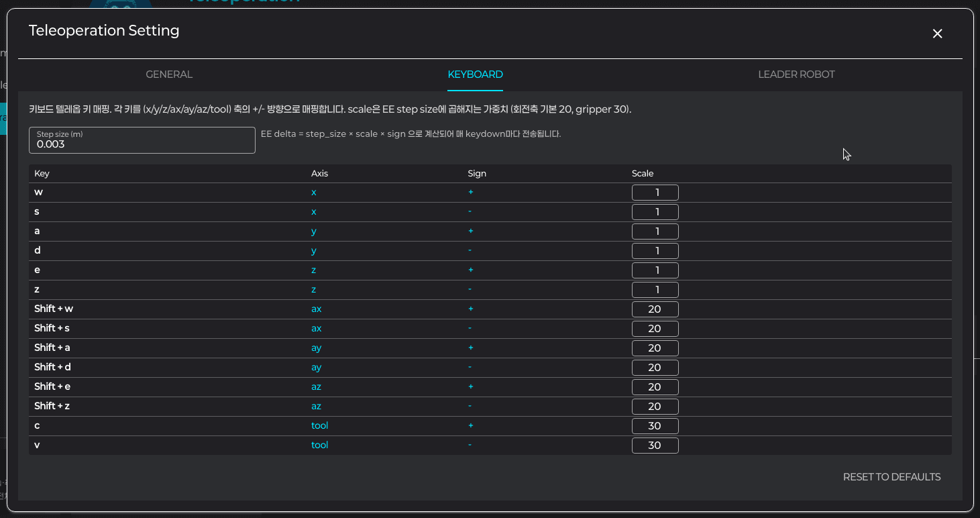Viewport: 980px width, 518px height.
Task: Click the axis value x in row s
Action: point(314,212)
